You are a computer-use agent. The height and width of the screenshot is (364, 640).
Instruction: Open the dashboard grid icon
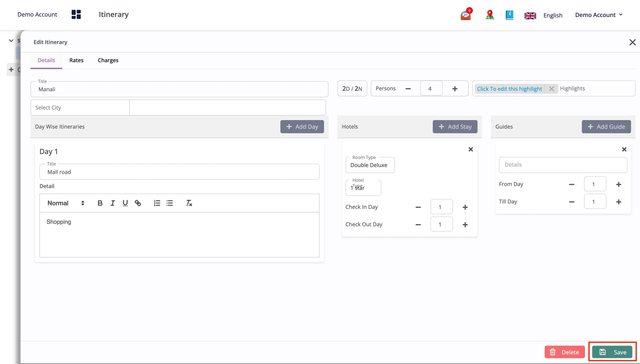[76, 15]
